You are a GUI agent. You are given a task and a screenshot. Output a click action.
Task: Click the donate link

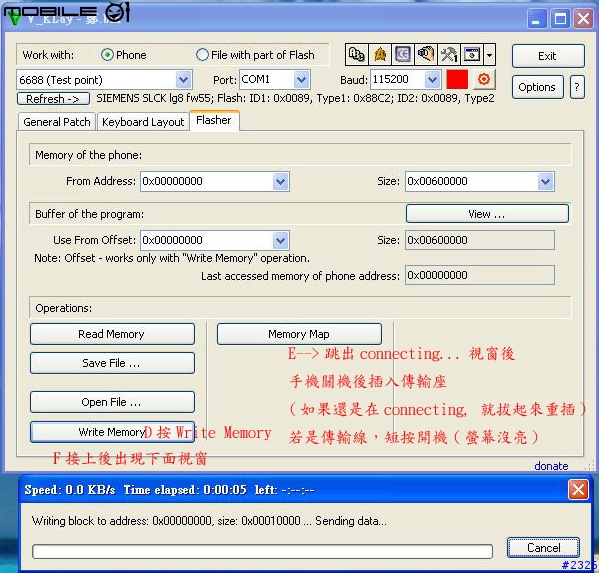coord(551,466)
